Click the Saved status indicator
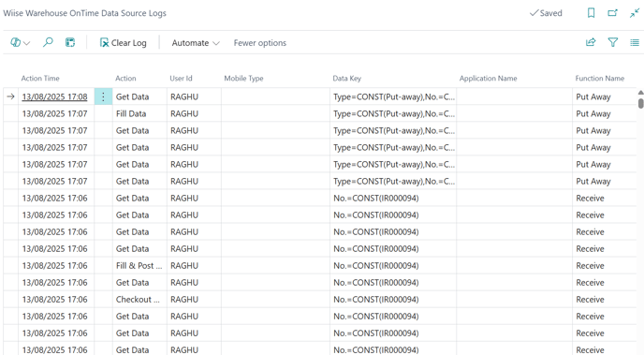 pyautogui.click(x=546, y=13)
